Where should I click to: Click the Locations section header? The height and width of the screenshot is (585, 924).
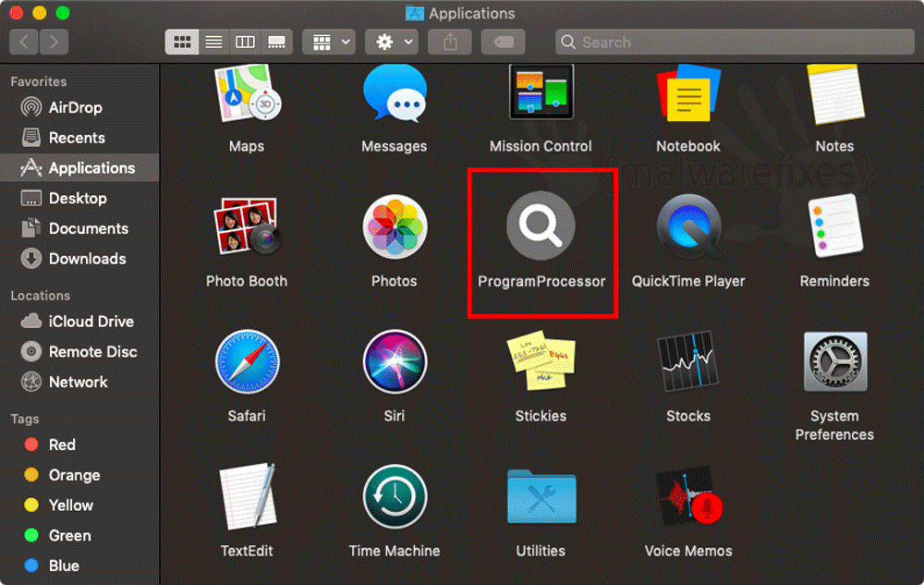[x=40, y=295]
